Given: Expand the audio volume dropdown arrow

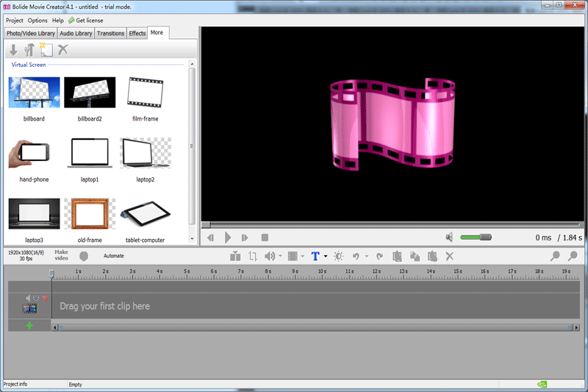Looking at the screenshot, I should click(281, 257).
